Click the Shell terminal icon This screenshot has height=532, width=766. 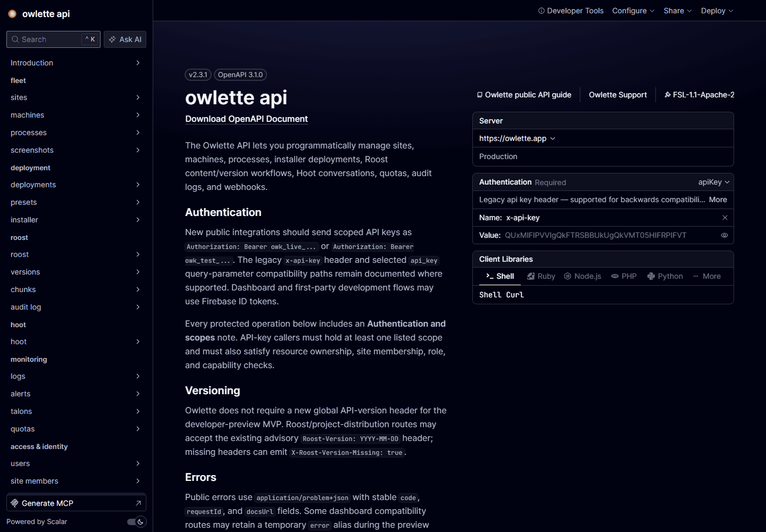[x=489, y=276]
